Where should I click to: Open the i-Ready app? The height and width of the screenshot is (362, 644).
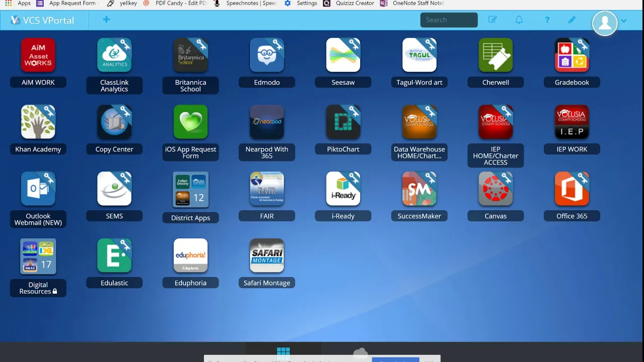[343, 189]
